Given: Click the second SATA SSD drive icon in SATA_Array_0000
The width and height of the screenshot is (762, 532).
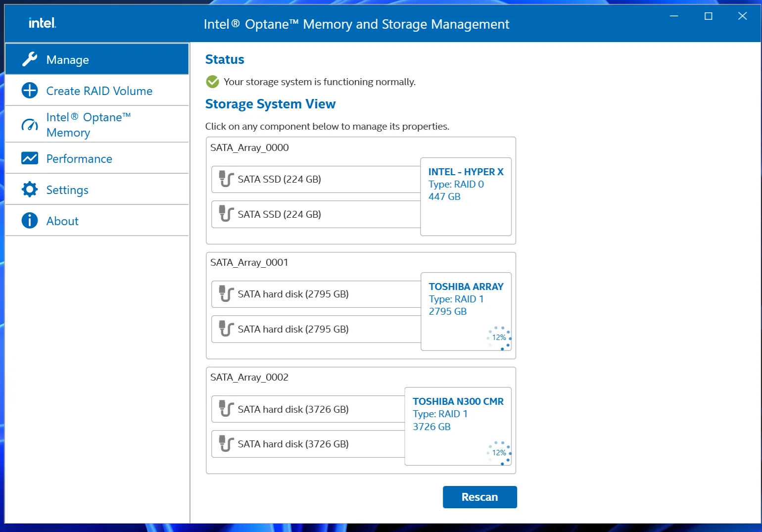Looking at the screenshot, I should (226, 214).
